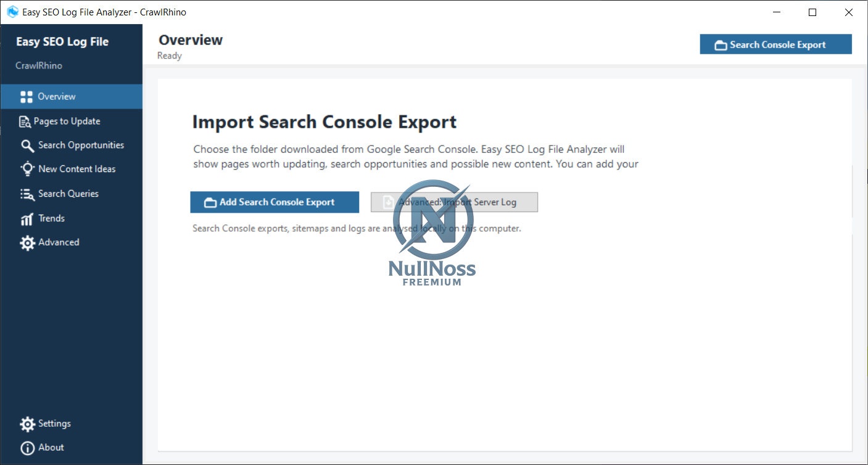Click folder icon on Add Search Console Export
Viewport: 868px width, 465px height.
(x=210, y=202)
